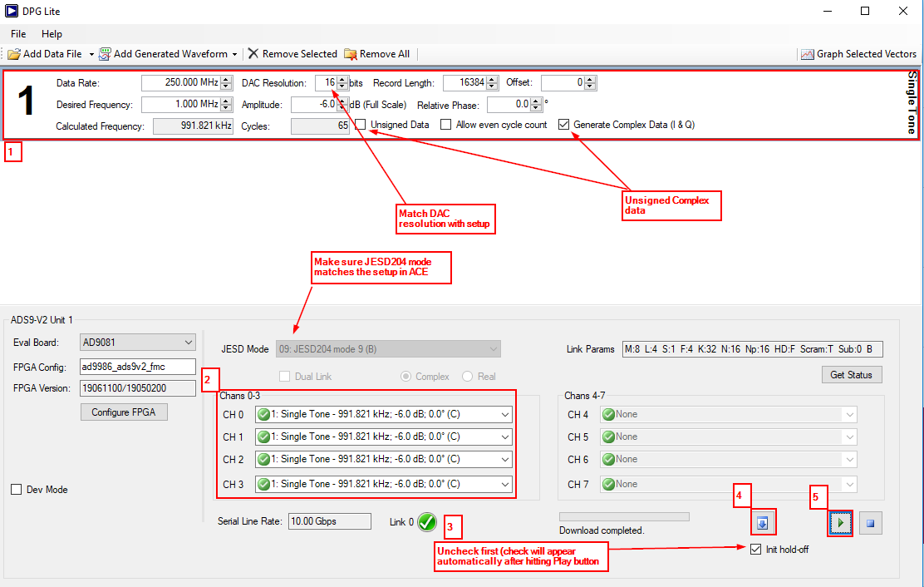Screen dimensions: 924x587
Task: Click the Add Generated Waveform icon
Action: click(105, 54)
